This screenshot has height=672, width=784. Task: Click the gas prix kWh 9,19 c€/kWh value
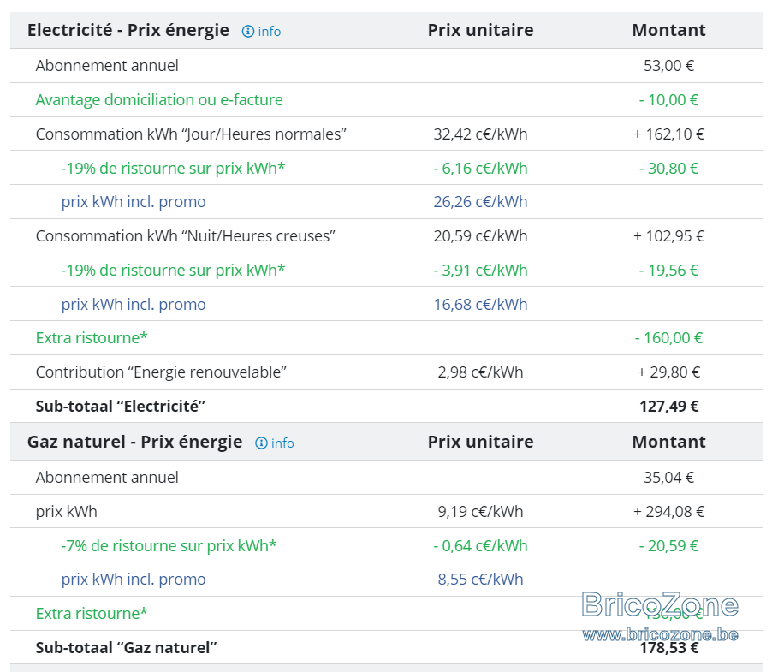[480, 512]
